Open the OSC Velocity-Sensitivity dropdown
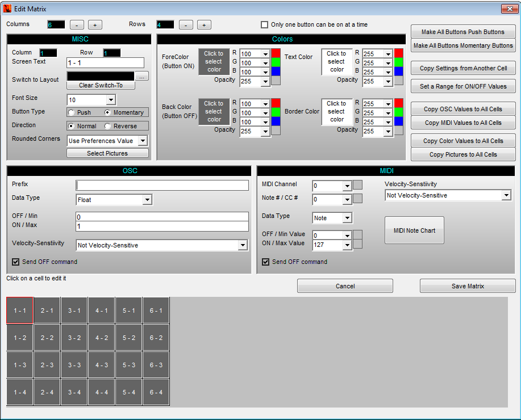521x420 pixels. 243,245
